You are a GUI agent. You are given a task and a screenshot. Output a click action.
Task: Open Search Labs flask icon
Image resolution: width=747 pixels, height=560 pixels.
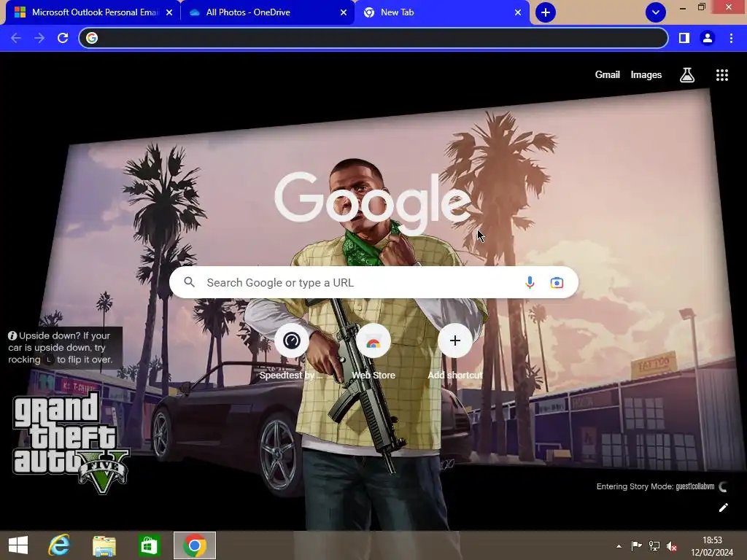click(x=687, y=75)
